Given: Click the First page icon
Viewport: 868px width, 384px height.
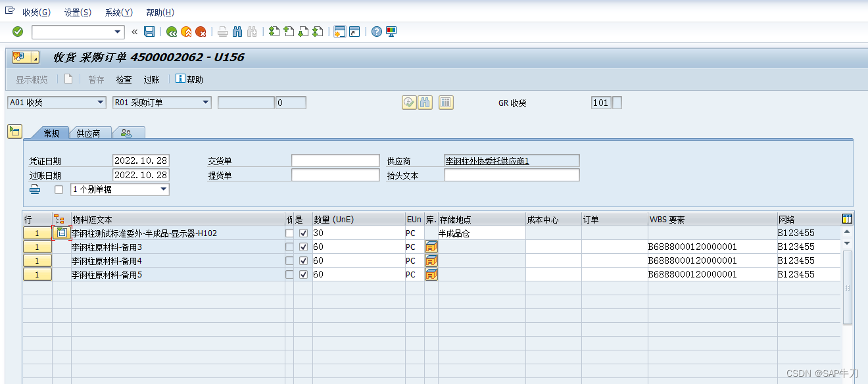Looking at the screenshot, I should tap(274, 32).
